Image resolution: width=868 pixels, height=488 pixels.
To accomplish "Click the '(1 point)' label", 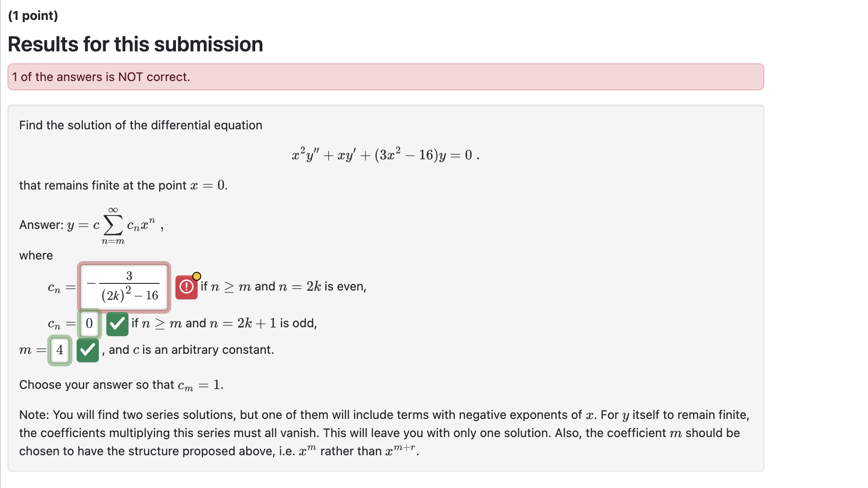I will pos(33,15).
